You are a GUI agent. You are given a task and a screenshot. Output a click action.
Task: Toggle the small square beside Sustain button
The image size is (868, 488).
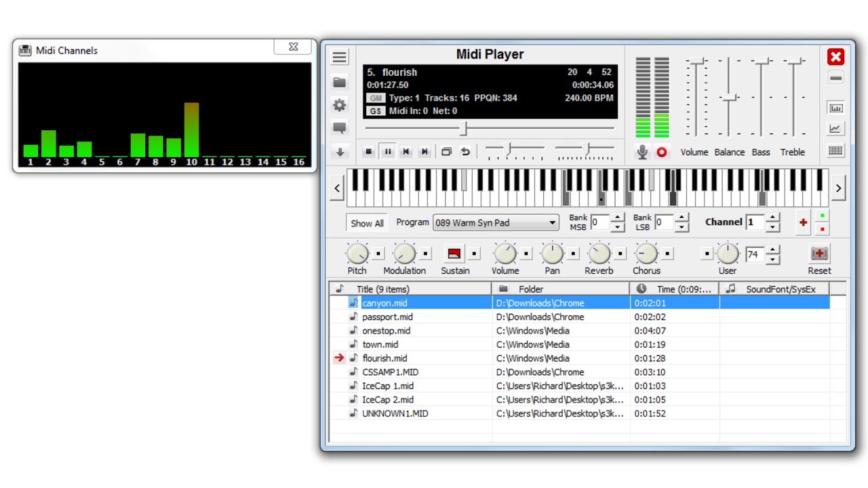tap(474, 254)
